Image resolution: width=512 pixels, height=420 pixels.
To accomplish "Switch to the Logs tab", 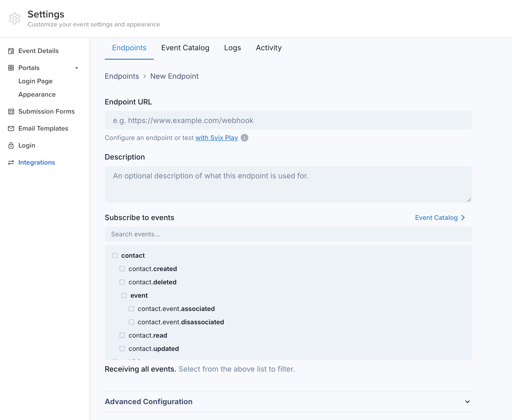I will [232, 48].
